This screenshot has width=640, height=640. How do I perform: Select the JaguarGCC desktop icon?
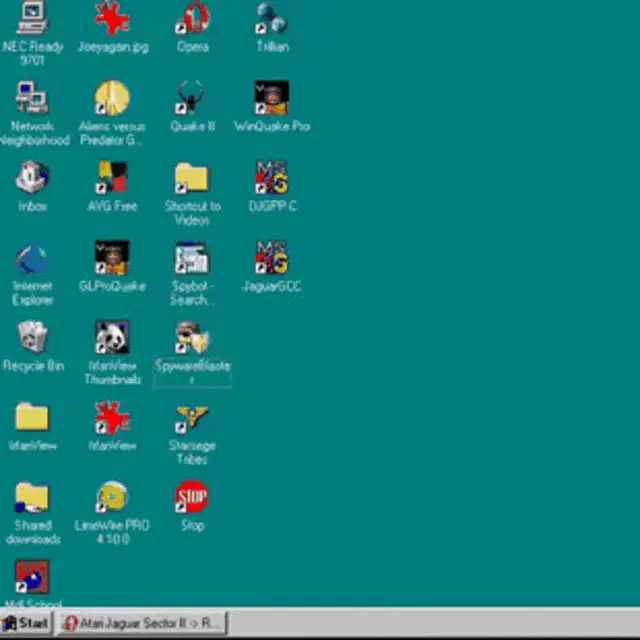tap(271, 258)
